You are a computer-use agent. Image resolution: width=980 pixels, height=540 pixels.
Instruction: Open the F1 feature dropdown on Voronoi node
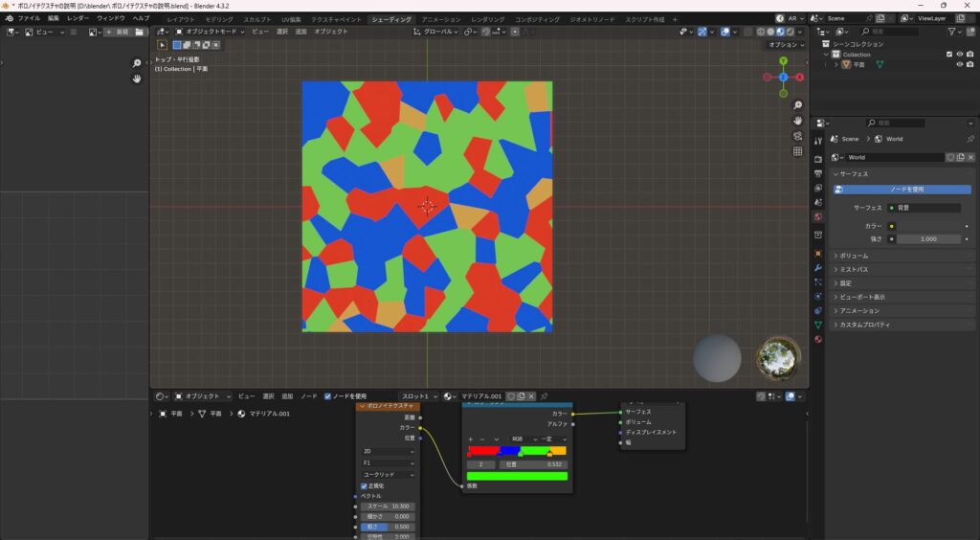(389, 463)
